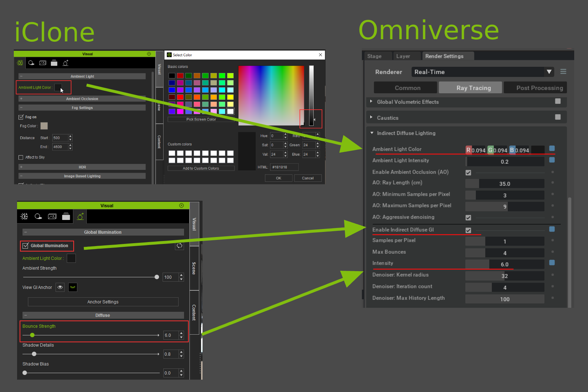Select the Scene side tab in the bottom panel
Image resolution: width=588 pixels, height=392 pixels.
(x=194, y=268)
